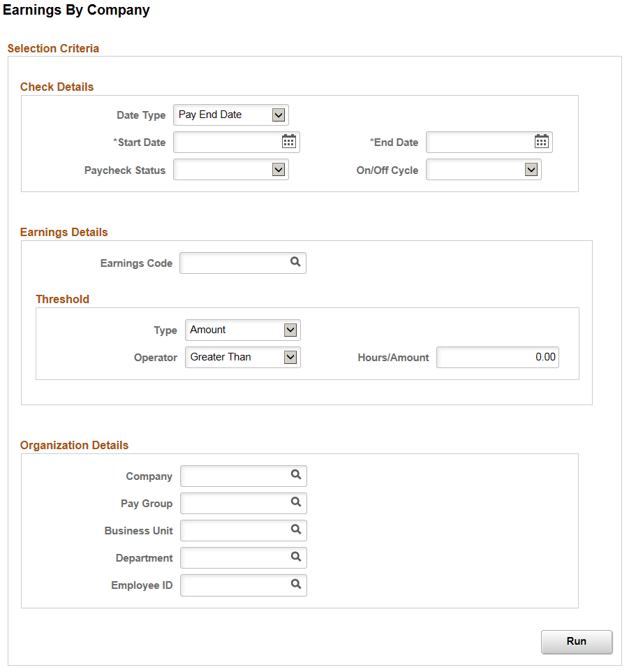Open the Start Date calendar picker
The image size is (629, 672).
(289, 141)
